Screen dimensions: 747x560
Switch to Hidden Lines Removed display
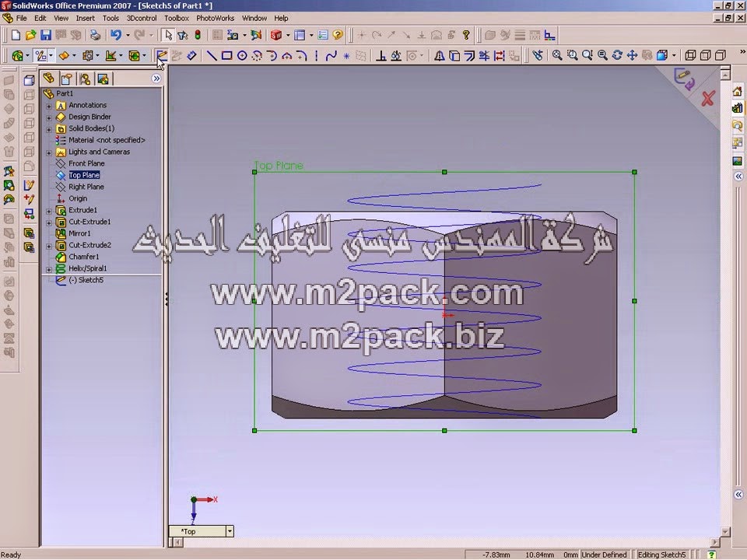(x=721, y=55)
